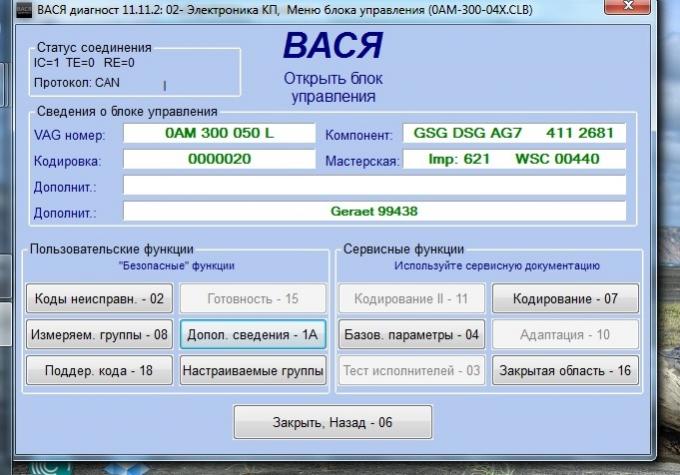Click the Компонент field GSG DSG AG7

pos(514,133)
